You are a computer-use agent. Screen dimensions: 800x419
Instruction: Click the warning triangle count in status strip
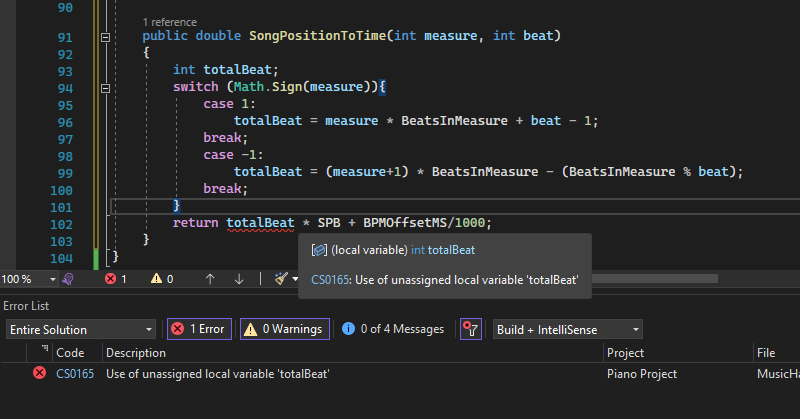coord(157,279)
